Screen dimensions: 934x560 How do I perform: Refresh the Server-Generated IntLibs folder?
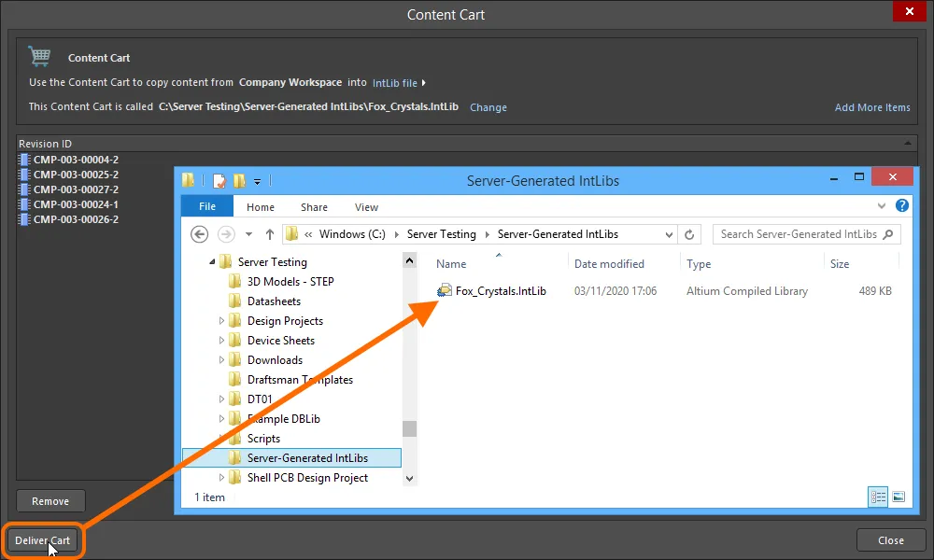[689, 234]
